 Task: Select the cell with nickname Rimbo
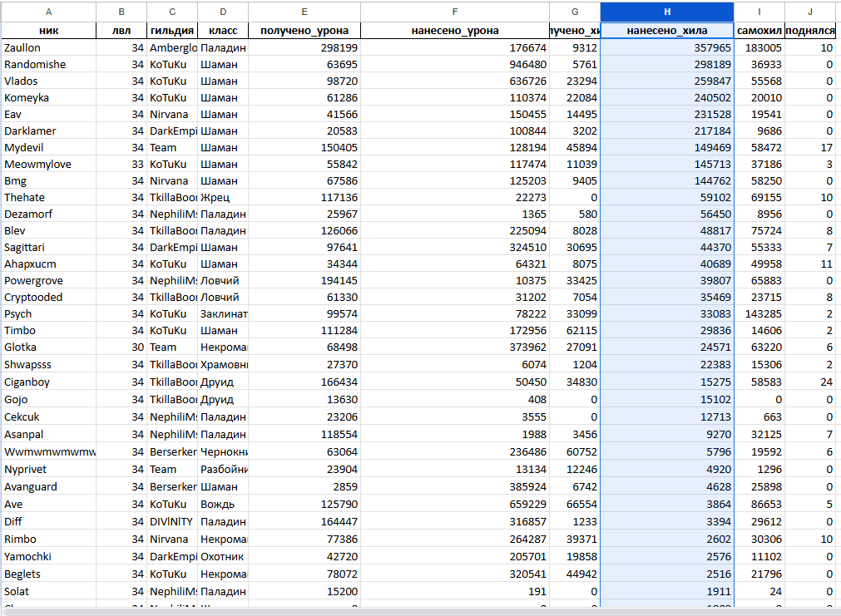[48, 539]
